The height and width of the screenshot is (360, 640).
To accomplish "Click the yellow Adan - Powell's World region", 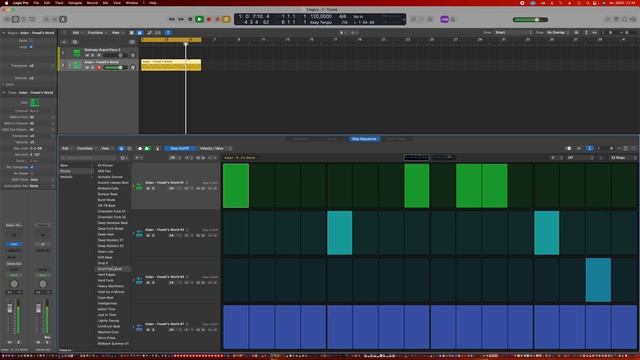I will (x=171, y=65).
